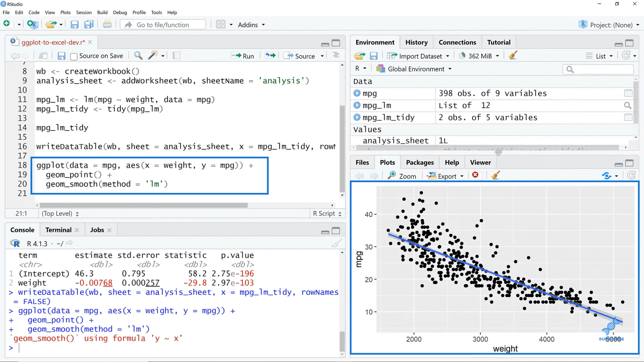Open the List view dropdown
This screenshot has height=362, width=644.
tap(600, 56)
